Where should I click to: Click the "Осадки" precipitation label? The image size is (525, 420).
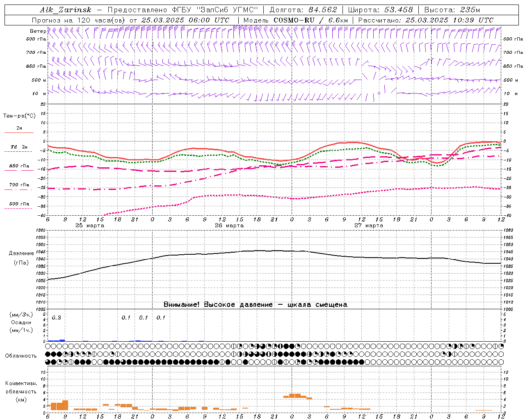21,322
